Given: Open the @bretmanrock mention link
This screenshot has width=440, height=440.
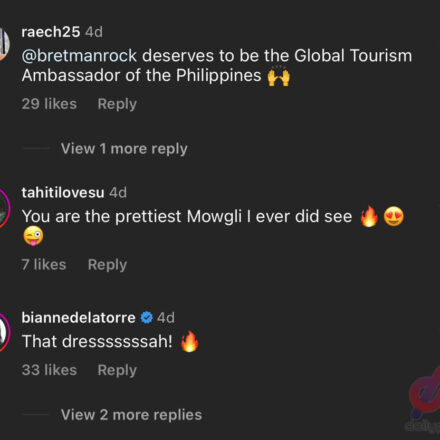Looking at the screenshot, I should [x=79, y=56].
